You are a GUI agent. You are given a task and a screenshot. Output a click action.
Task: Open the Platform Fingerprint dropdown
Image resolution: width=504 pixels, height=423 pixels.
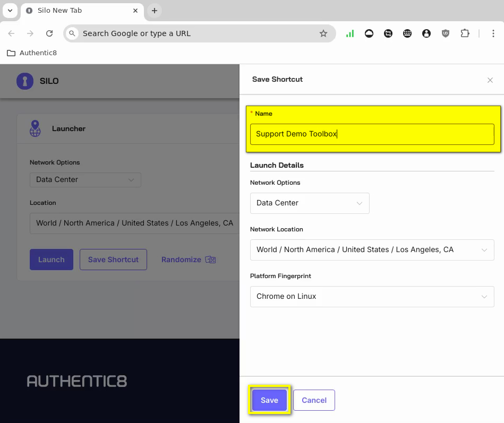[372, 297]
